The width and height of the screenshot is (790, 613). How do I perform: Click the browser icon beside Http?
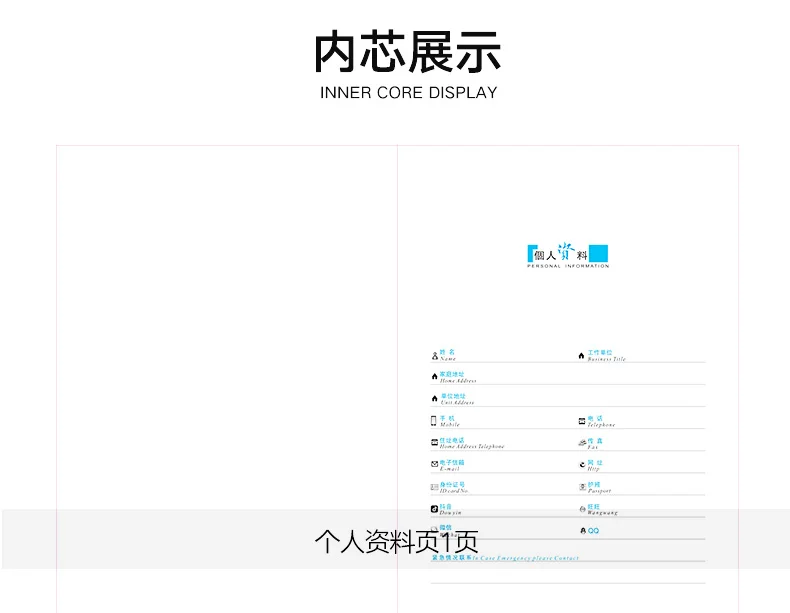point(582,464)
